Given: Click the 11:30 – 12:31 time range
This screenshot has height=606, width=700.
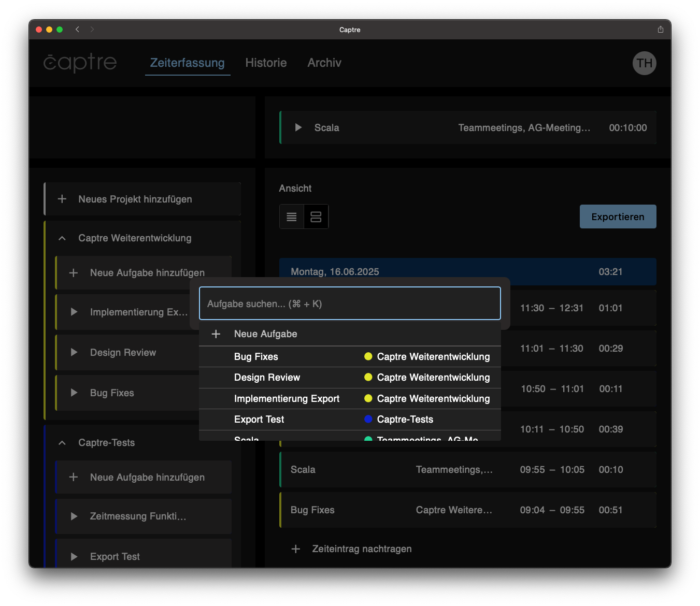Looking at the screenshot, I should 552,308.
